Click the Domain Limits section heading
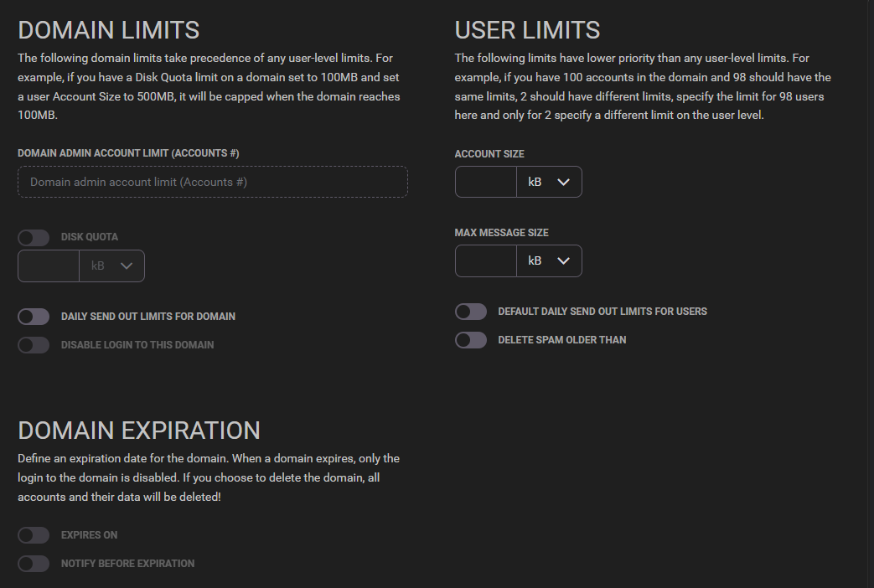 [x=108, y=30]
